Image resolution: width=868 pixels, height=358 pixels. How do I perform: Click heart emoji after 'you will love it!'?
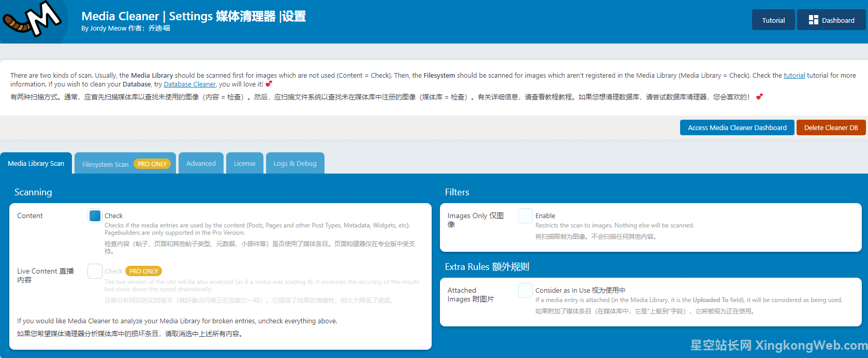(x=269, y=84)
